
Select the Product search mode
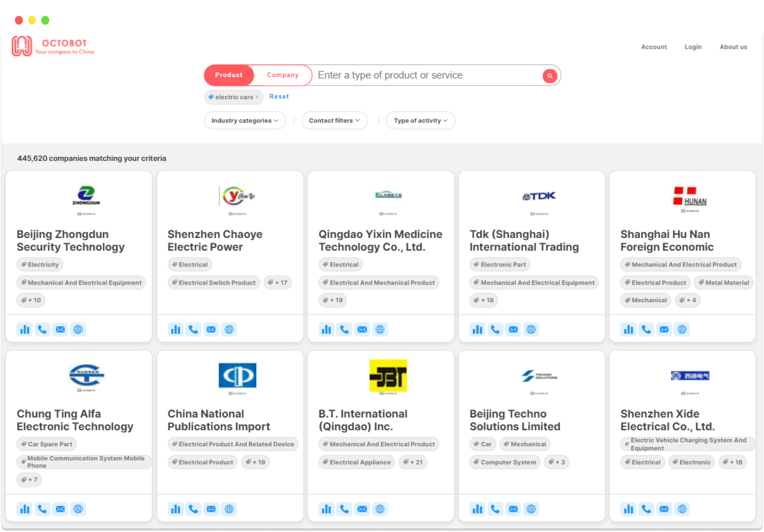229,75
